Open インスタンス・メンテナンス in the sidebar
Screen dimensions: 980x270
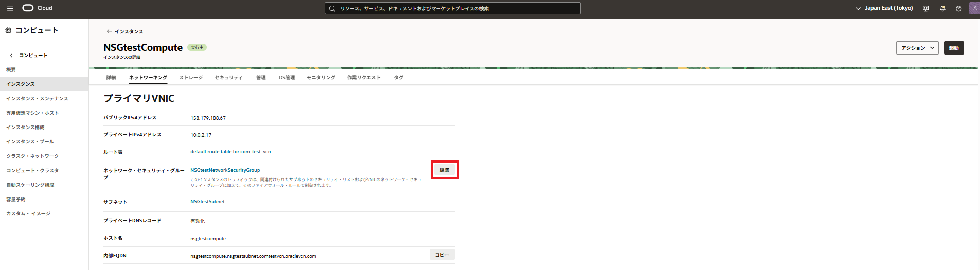(x=37, y=98)
